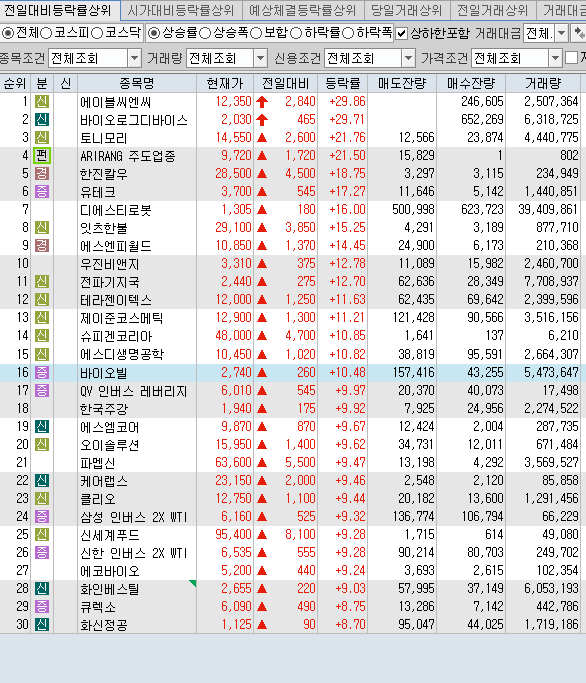Viewport: 586px width, 683px height.
Task: Click the 신 badge for 슈피겐코리아
Action: click(x=42, y=335)
